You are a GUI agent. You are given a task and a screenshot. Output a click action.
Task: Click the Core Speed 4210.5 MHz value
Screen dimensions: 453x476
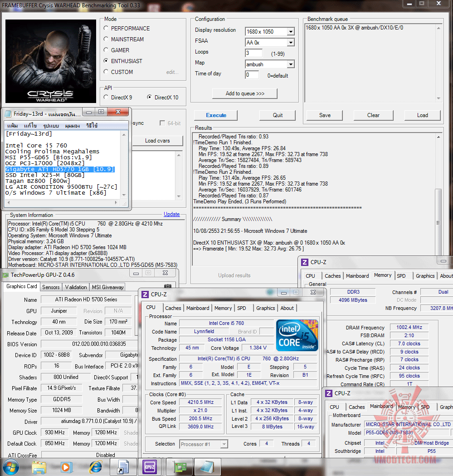pos(200,402)
